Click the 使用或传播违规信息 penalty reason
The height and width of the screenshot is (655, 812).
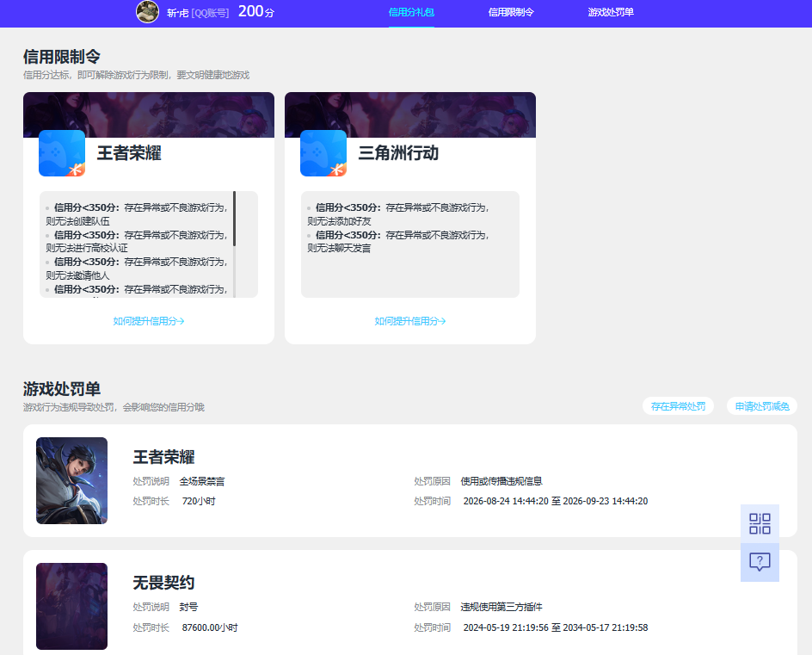point(501,481)
